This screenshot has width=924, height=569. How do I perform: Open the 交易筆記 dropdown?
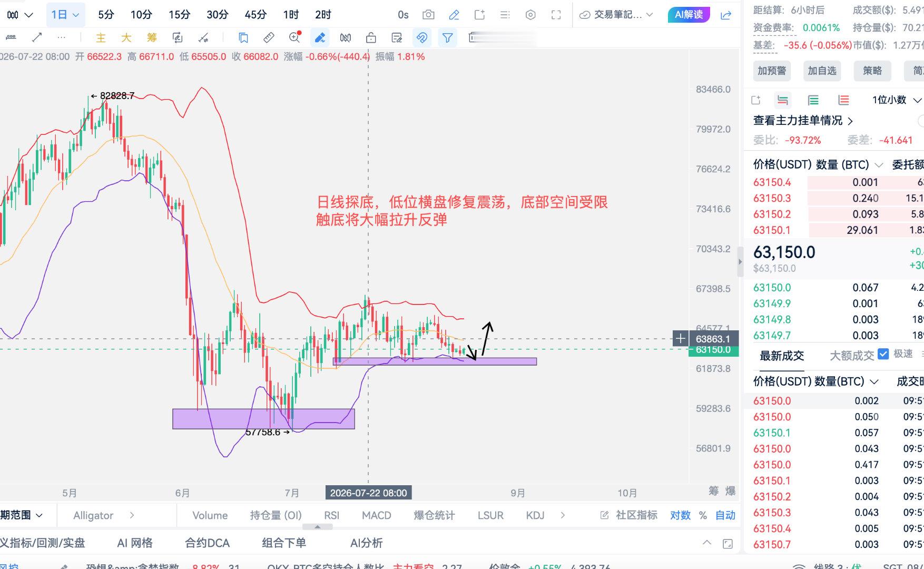click(616, 15)
